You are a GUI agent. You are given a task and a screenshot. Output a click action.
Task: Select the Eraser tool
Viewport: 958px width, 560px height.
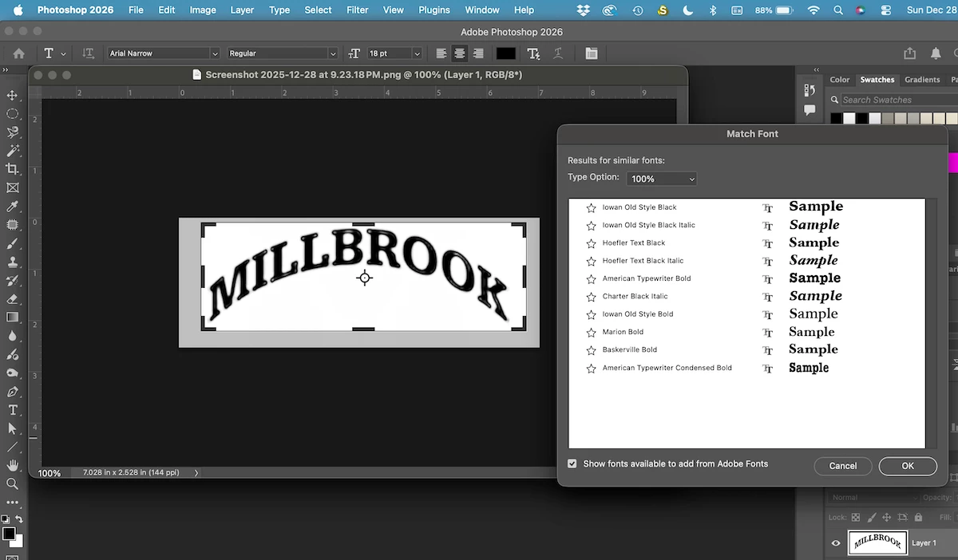12,299
